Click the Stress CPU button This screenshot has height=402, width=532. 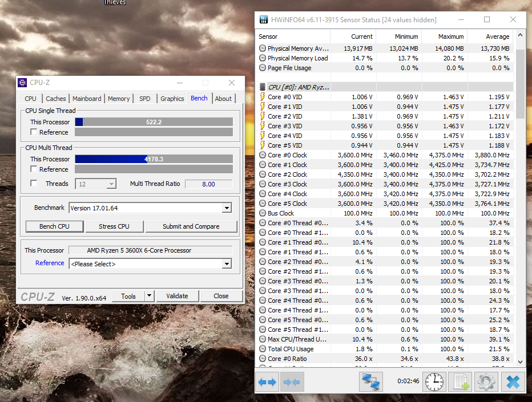tap(114, 226)
